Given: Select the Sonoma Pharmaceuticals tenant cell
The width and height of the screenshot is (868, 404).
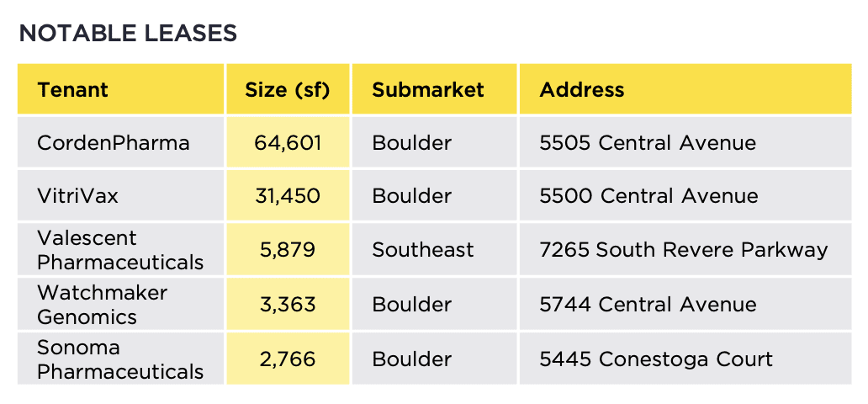Looking at the screenshot, I should tap(120, 359).
